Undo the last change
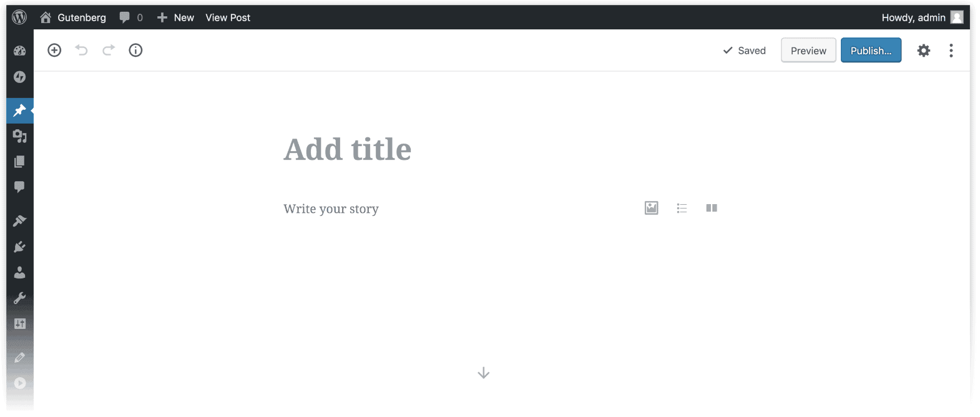980x417 pixels. [81, 51]
